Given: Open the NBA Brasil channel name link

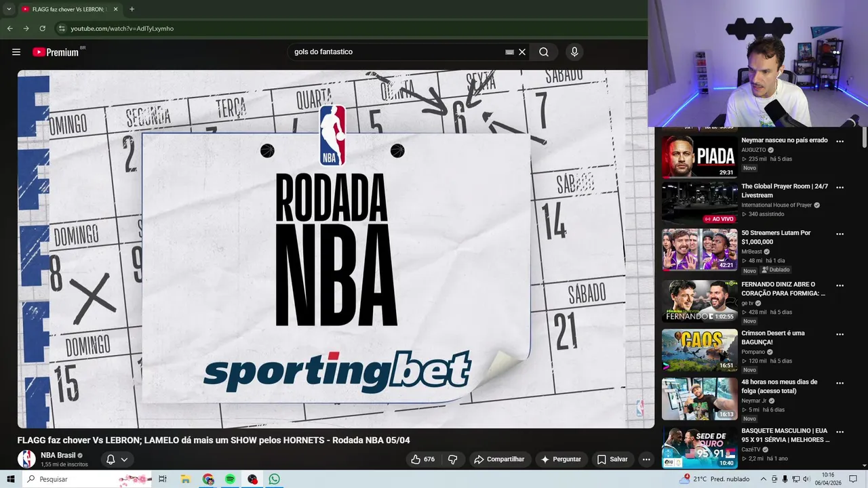Looking at the screenshot, I should tap(58, 455).
